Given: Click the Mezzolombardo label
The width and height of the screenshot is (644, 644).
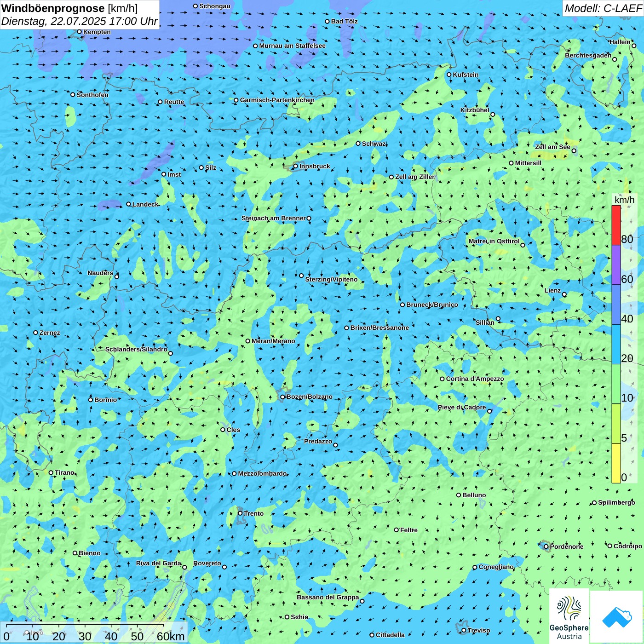Looking at the screenshot, I should click(263, 473).
